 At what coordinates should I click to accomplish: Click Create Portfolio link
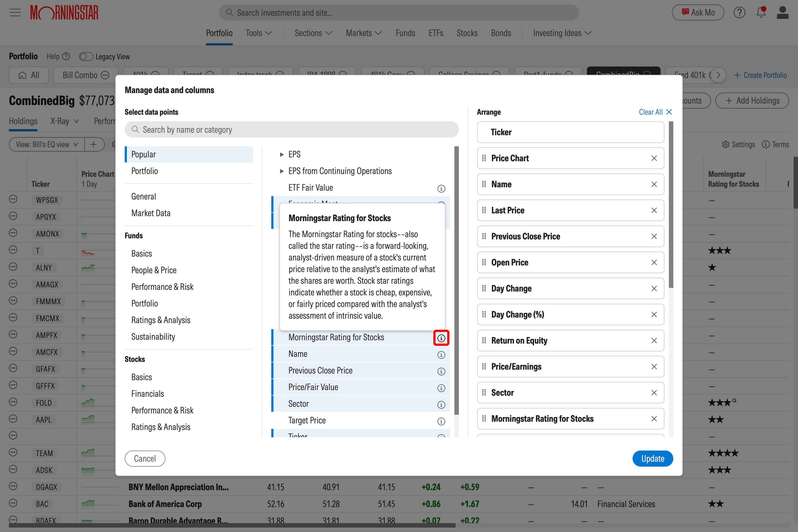pyautogui.click(x=760, y=75)
